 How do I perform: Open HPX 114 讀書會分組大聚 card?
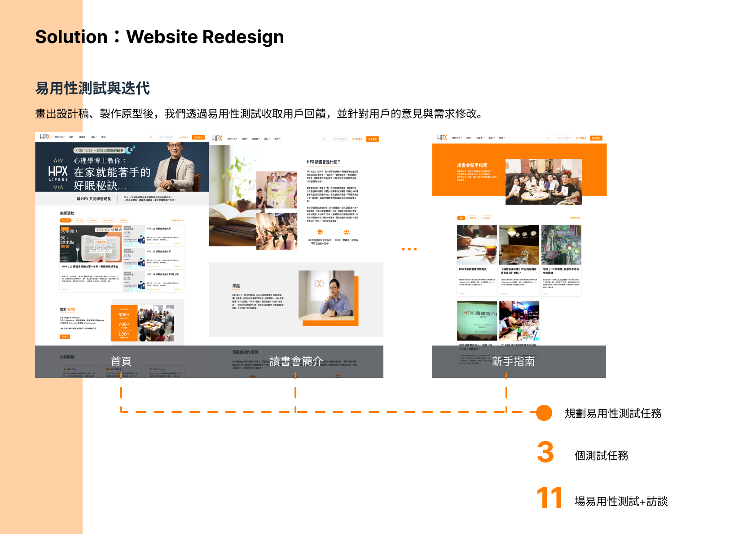154,281
